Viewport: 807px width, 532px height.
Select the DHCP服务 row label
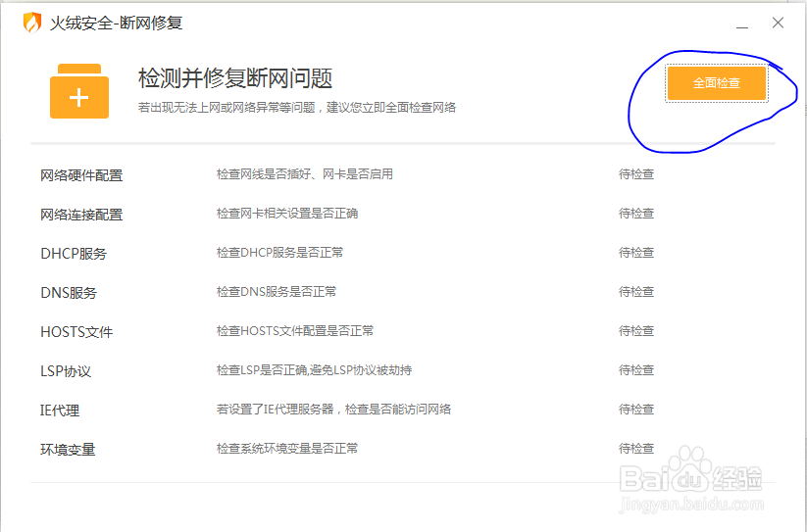(x=74, y=254)
